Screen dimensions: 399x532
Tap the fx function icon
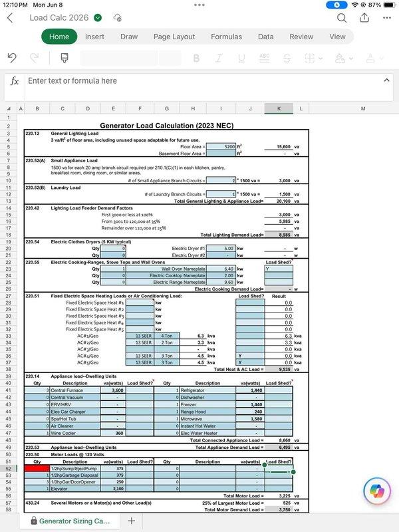[x=14, y=80]
